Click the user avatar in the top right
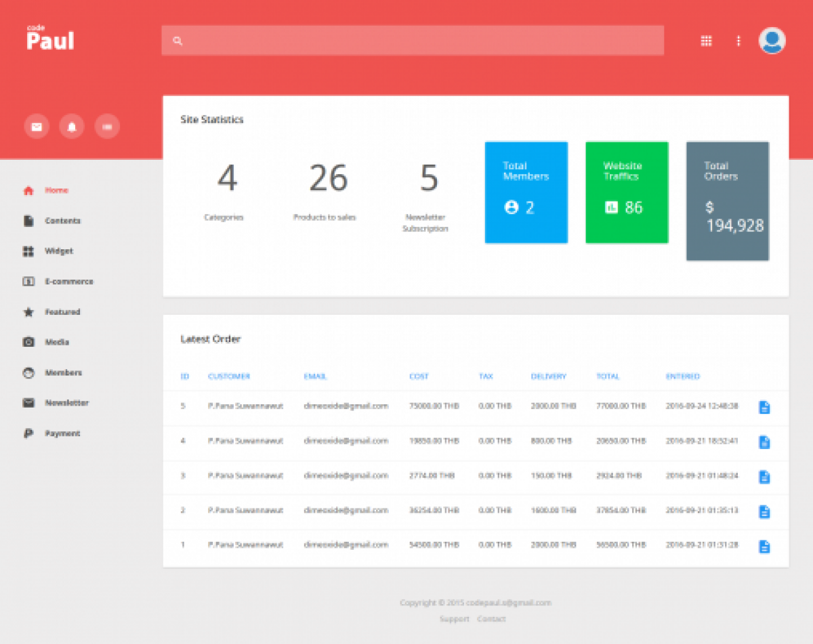This screenshot has height=644, width=813. [772, 41]
